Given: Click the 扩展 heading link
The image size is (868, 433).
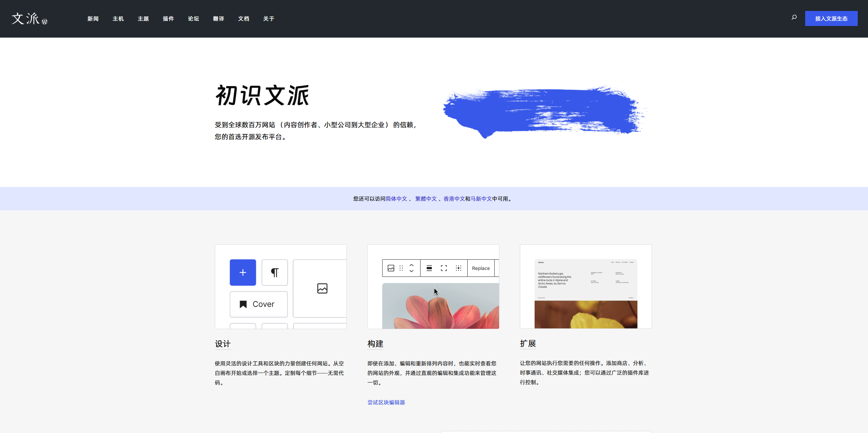Looking at the screenshot, I should click(528, 343).
